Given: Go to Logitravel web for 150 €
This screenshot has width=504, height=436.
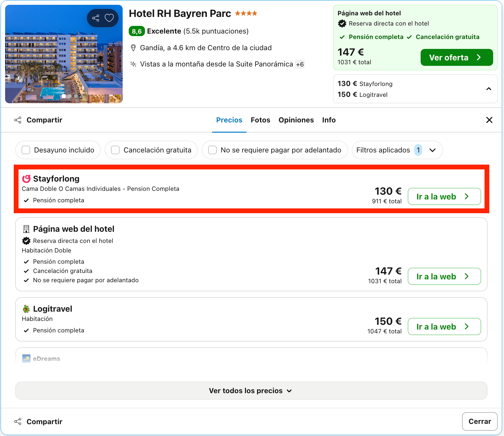Looking at the screenshot, I should click(444, 327).
